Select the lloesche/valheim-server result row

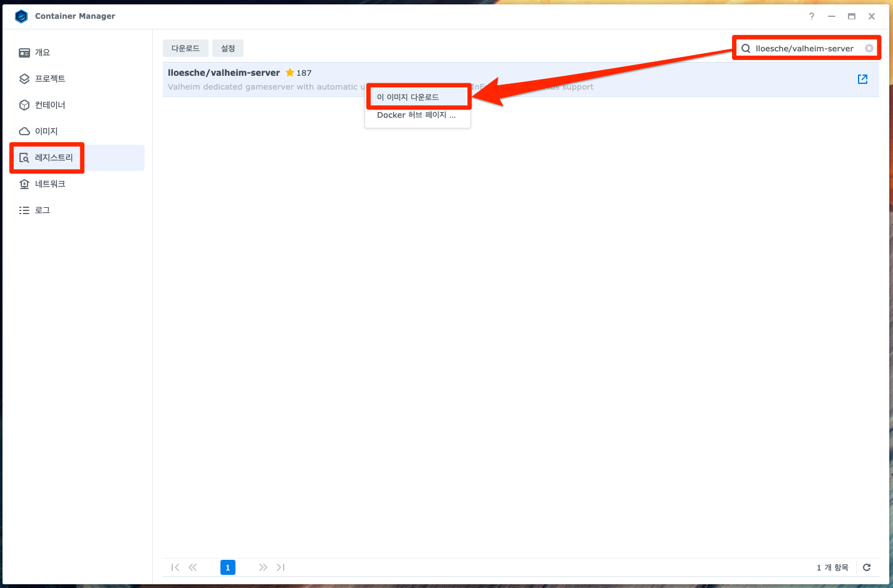point(521,80)
